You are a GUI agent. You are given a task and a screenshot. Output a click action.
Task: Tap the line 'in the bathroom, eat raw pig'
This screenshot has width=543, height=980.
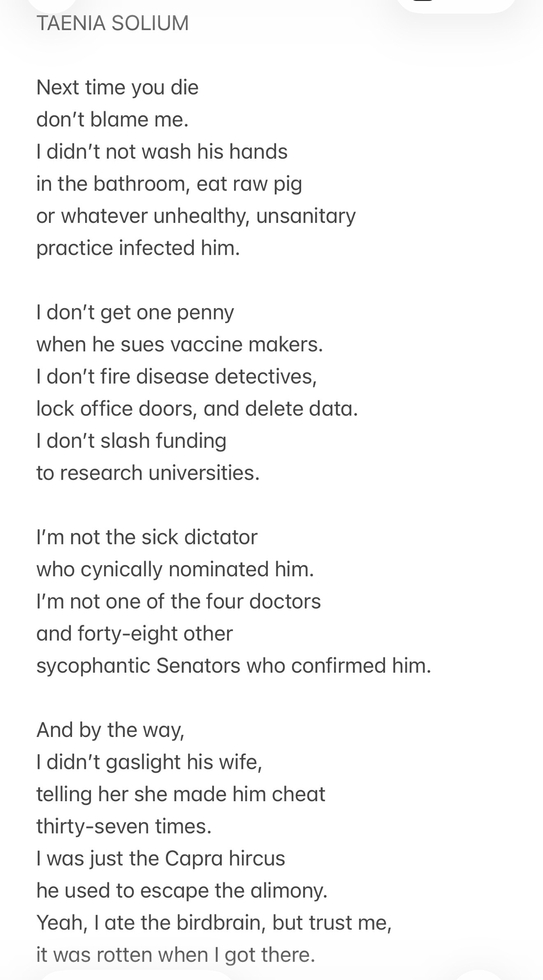pyautogui.click(x=169, y=184)
